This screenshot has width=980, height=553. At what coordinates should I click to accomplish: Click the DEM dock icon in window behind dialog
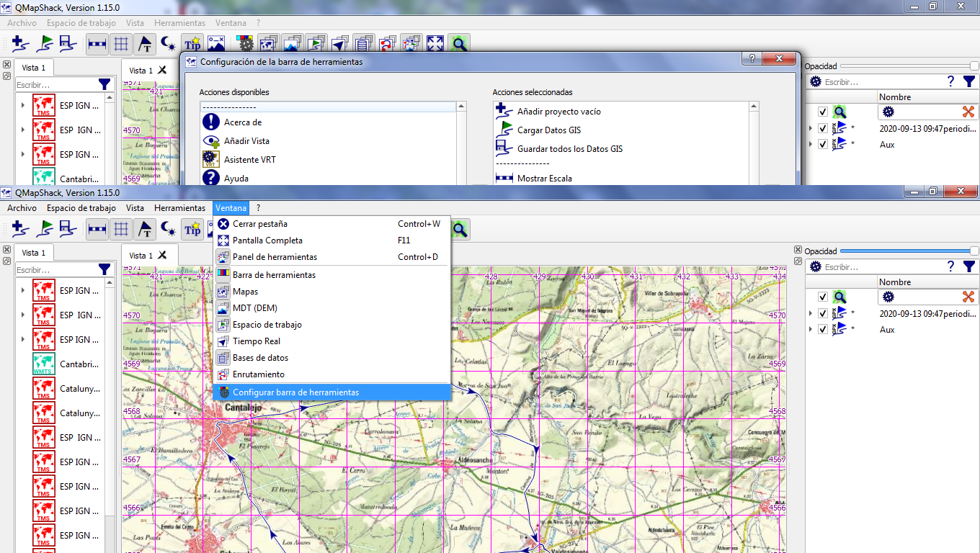click(293, 44)
